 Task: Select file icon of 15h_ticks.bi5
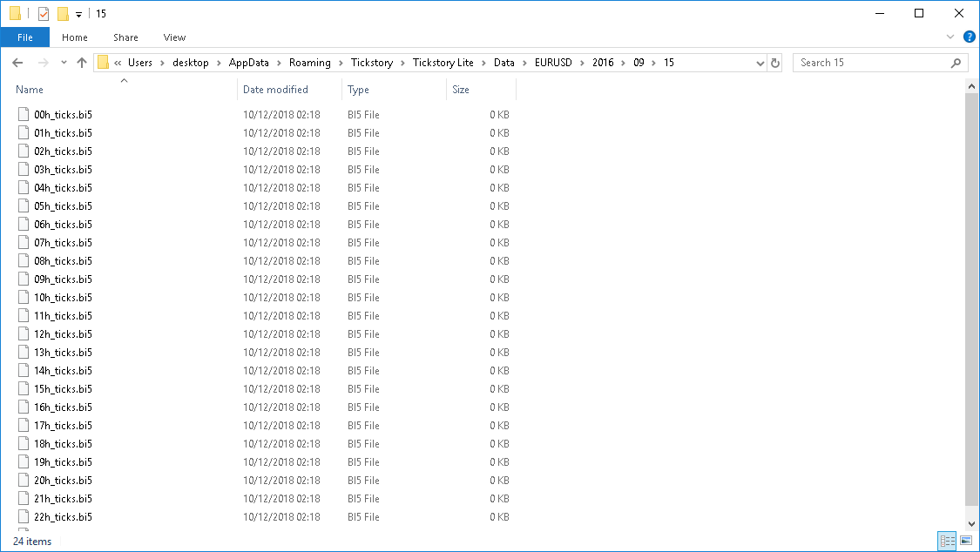pos(24,388)
